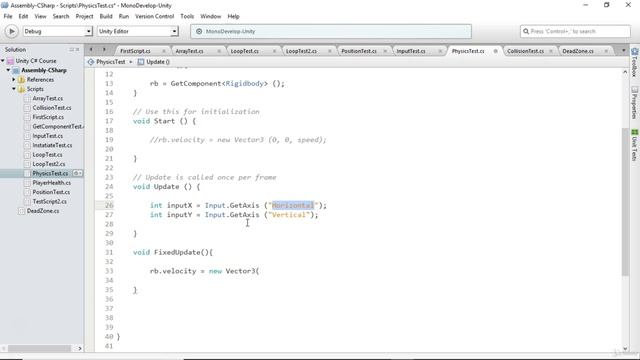Viewport: 640px width, 360px height.
Task: Open the Run menu
Action: click(124, 16)
